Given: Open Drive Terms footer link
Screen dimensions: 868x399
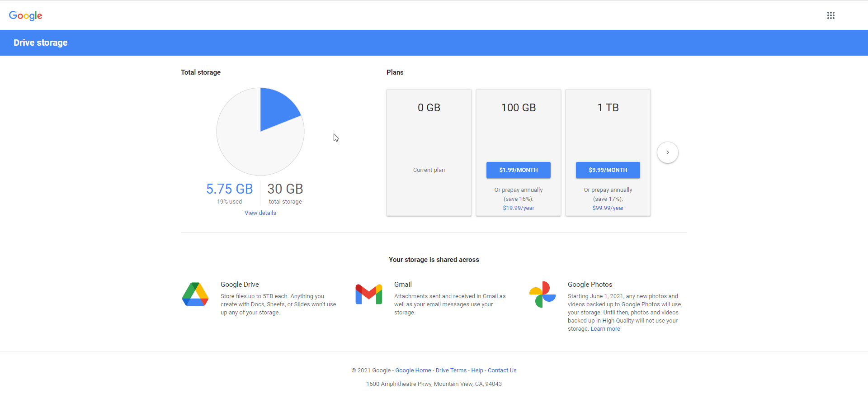Looking at the screenshot, I should pos(451,370).
